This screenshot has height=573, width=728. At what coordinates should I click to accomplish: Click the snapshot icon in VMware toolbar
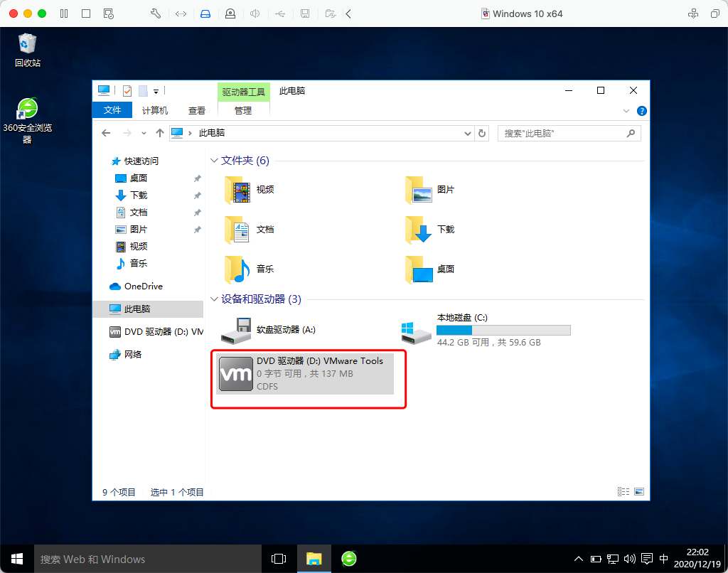(108, 14)
